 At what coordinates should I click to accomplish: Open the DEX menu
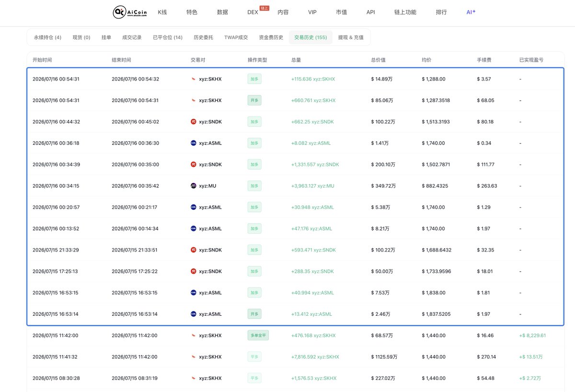[253, 12]
